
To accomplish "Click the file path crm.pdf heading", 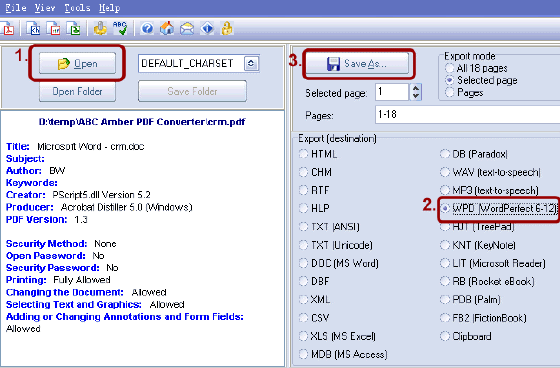I will [142, 122].
